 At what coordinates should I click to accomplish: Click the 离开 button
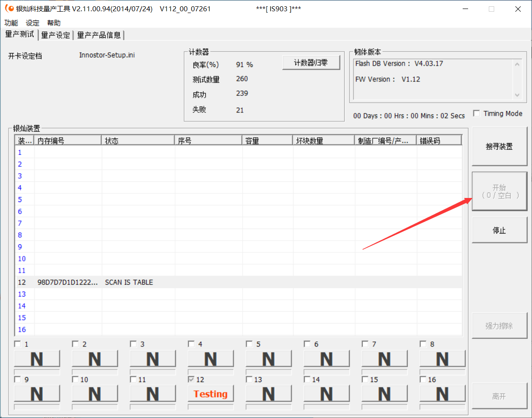tap(499, 396)
